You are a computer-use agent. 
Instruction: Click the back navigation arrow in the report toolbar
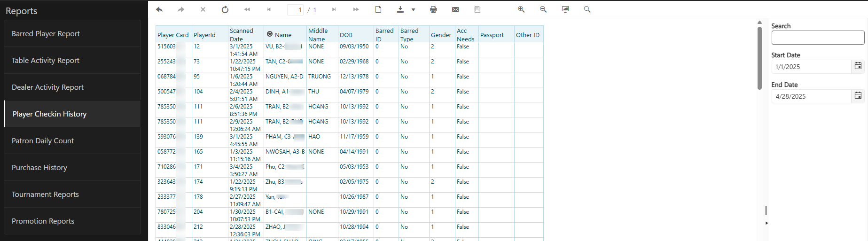point(159,9)
